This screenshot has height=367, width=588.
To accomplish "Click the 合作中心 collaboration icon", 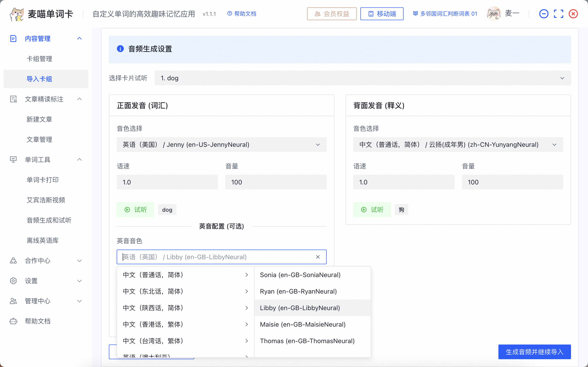I will tap(13, 261).
